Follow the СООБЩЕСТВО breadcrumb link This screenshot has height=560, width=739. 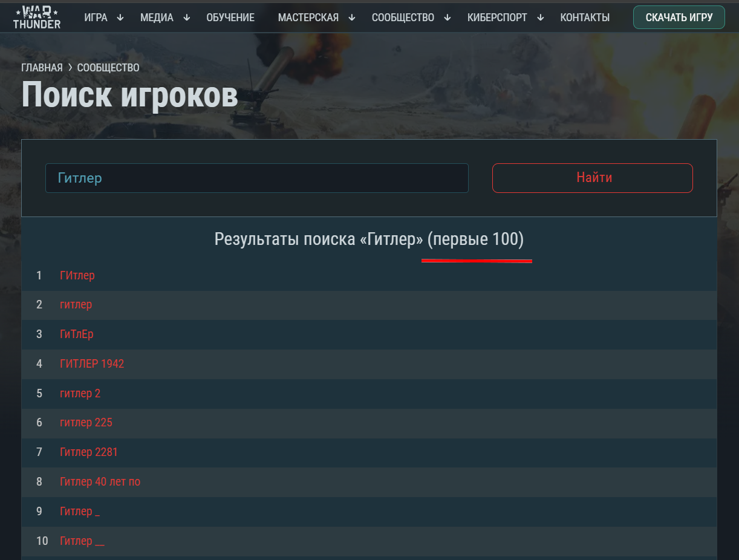coord(108,68)
